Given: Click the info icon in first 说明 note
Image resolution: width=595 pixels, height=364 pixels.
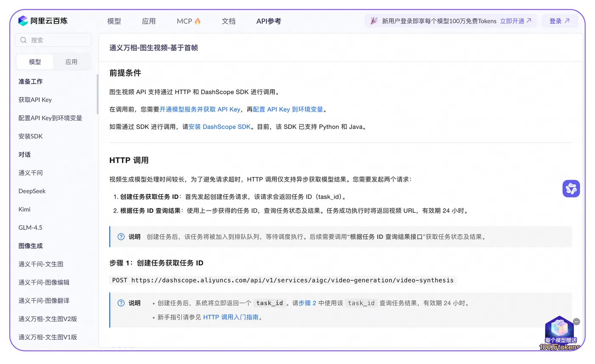Looking at the screenshot, I should 121,237.
